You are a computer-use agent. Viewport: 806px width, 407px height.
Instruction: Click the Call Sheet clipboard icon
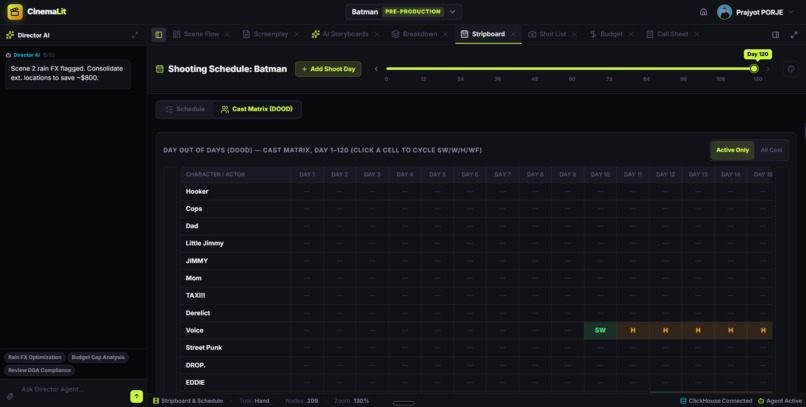point(650,34)
